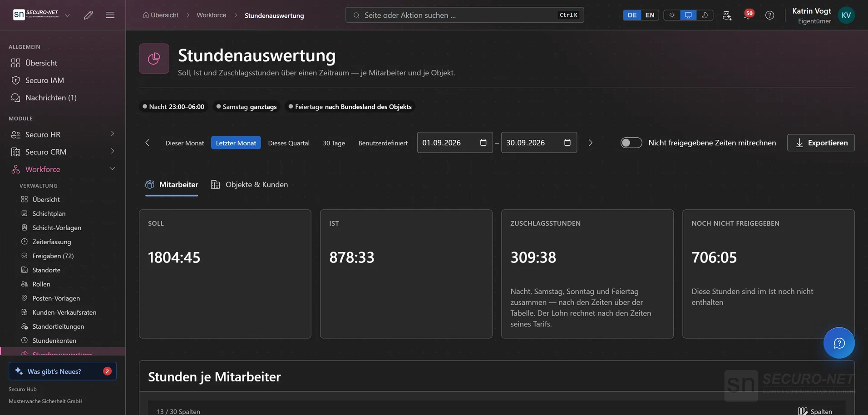868x415 pixels.
Task: Switch language to EN
Action: coord(650,15)
